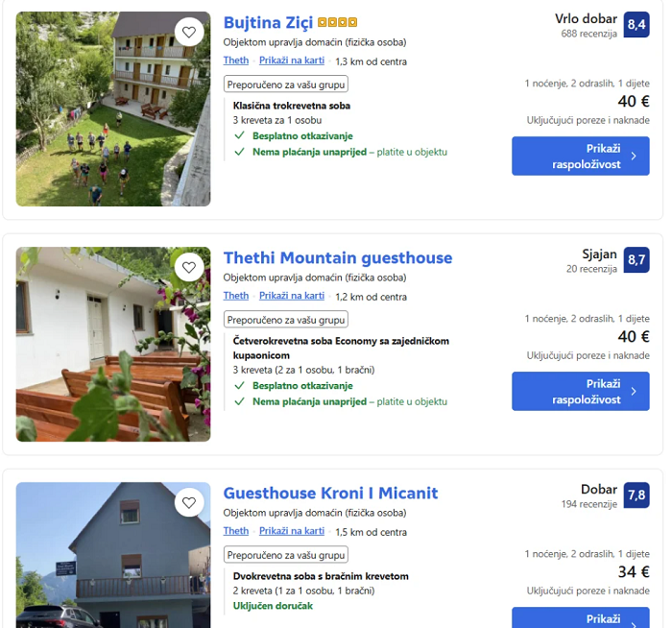Click the 8,7 review score badge
The image size is (672, 628).
[636, 260]
